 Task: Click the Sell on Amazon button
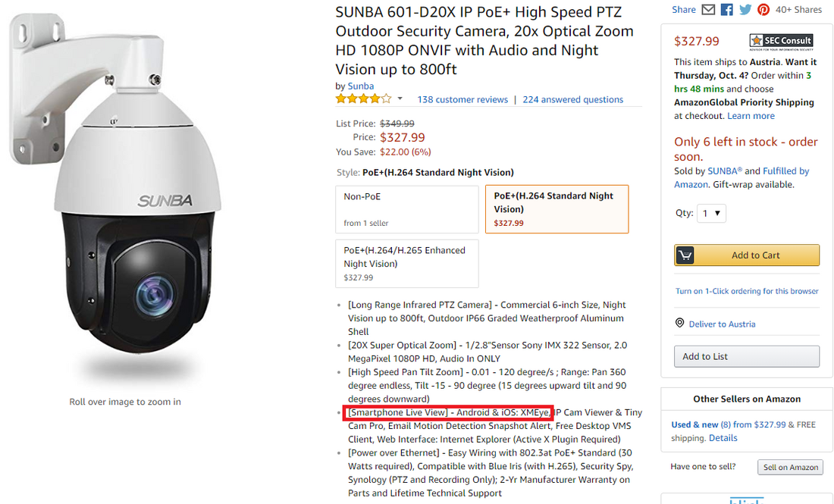[x=790, y=467]
